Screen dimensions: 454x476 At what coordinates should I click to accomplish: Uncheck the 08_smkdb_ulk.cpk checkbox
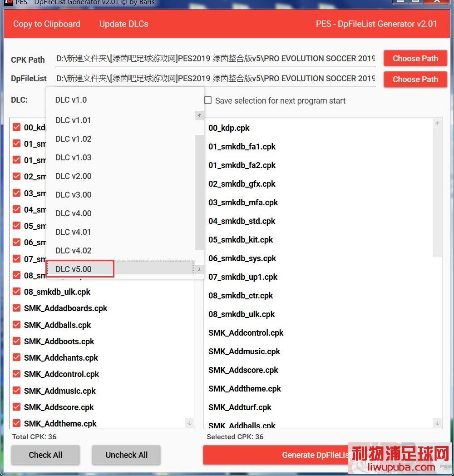click(17, 292)
